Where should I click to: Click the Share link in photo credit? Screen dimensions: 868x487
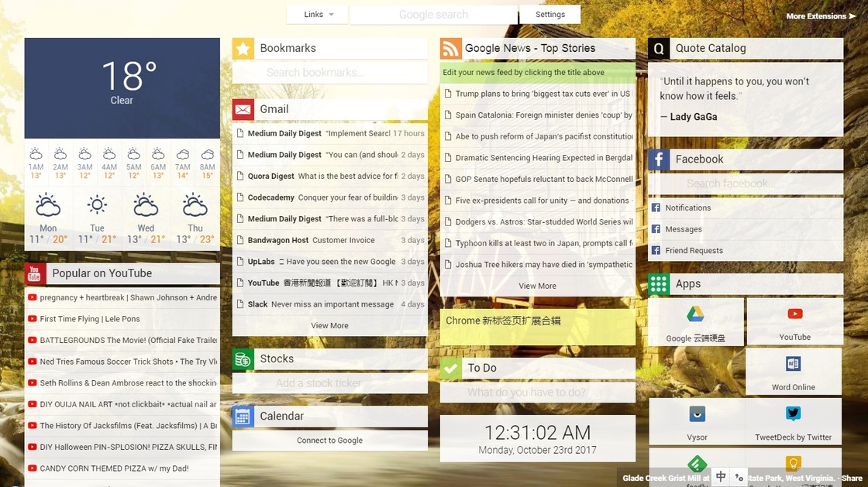(x=852, y=478)
